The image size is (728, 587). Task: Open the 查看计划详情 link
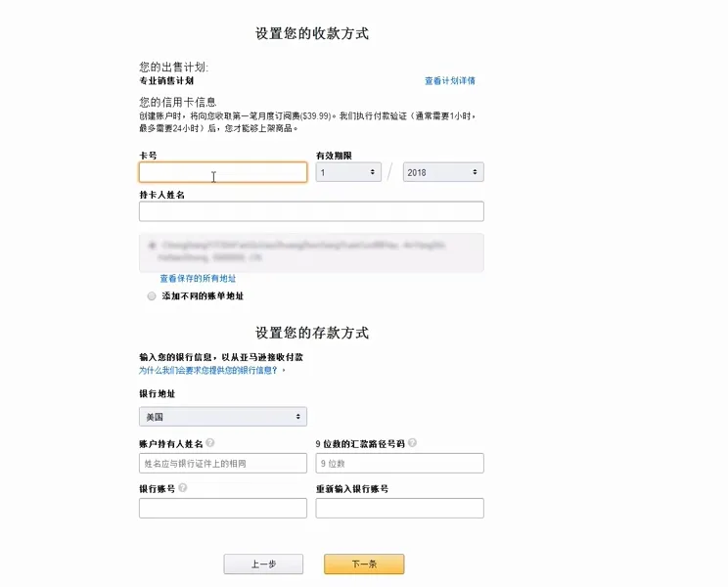[450, 81]
